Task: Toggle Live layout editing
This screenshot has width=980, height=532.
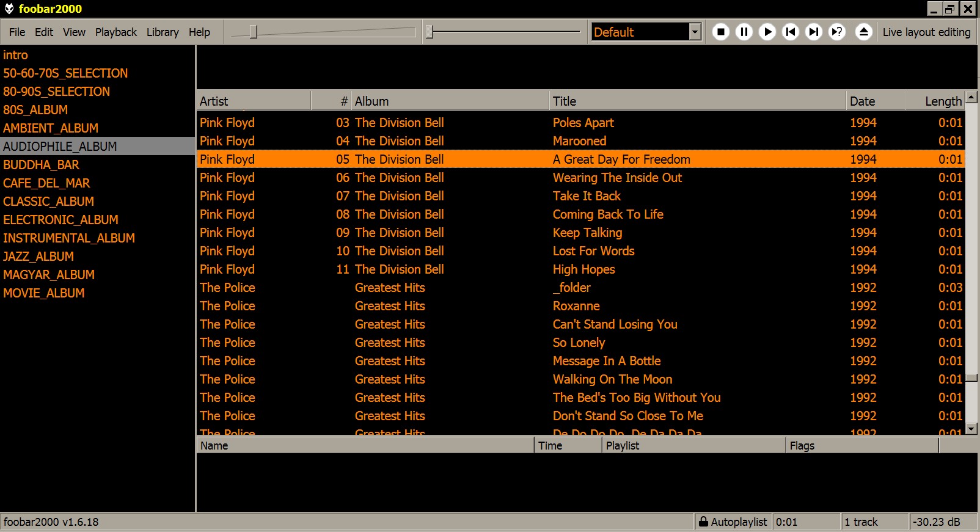Action: [x=926, y=32]
